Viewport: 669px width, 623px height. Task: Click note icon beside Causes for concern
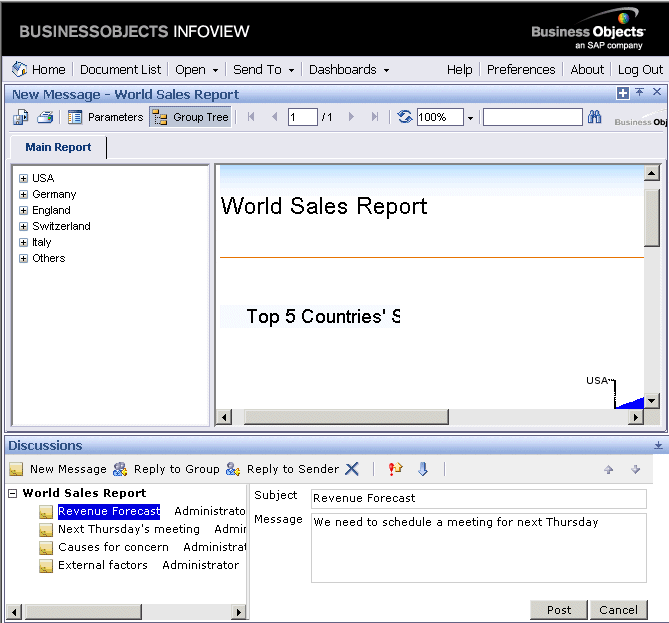pos(46,547)
